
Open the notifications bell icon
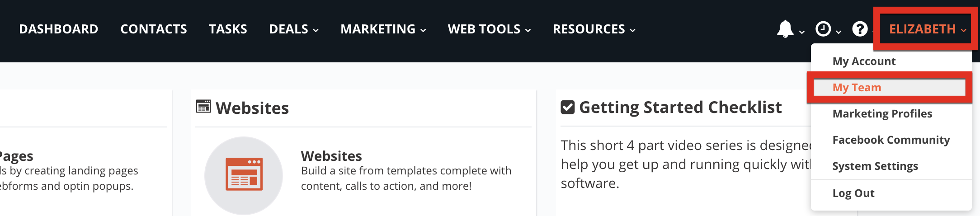pos(785,29)
